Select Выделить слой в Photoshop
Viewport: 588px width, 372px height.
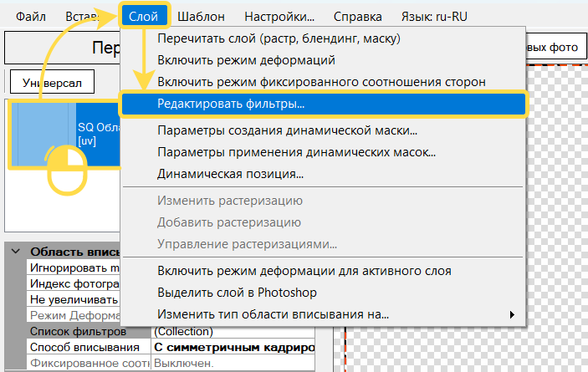[x=235, y=293]
